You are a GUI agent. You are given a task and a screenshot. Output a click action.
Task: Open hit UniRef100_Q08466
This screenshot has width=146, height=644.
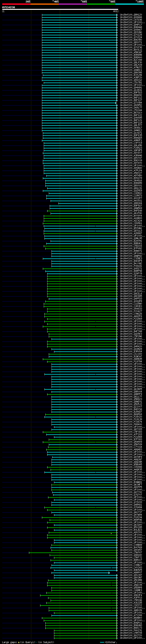tap(131, 17)
